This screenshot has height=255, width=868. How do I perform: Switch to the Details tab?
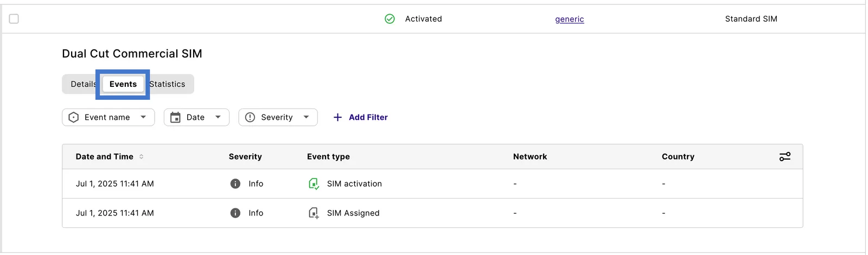click(83, 84)
